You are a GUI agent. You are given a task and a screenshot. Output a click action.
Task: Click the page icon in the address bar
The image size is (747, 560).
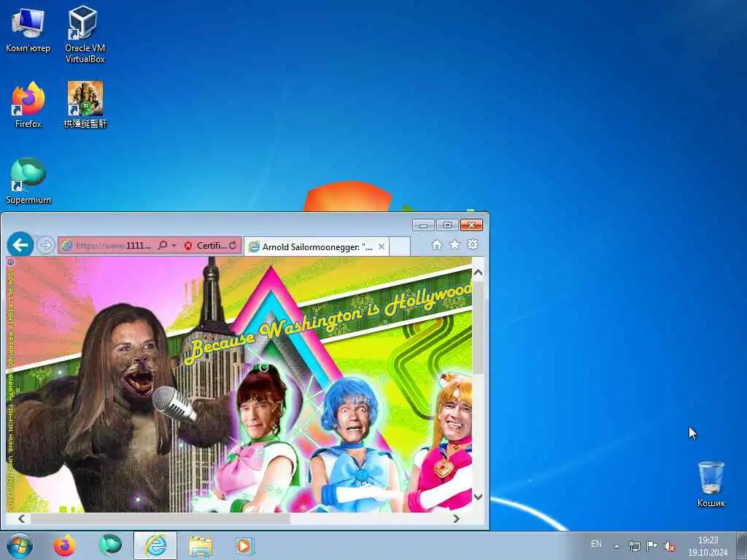pyautogui.click(x=66, y=246)
